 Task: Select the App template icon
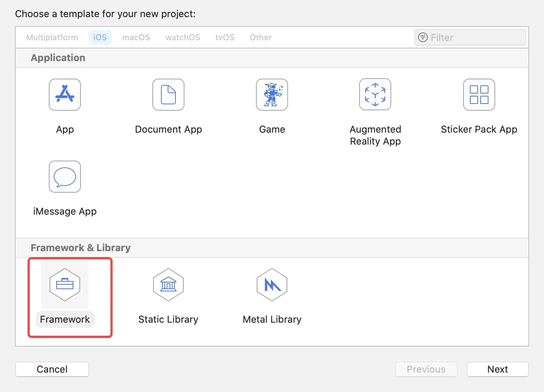pos(65,95)
